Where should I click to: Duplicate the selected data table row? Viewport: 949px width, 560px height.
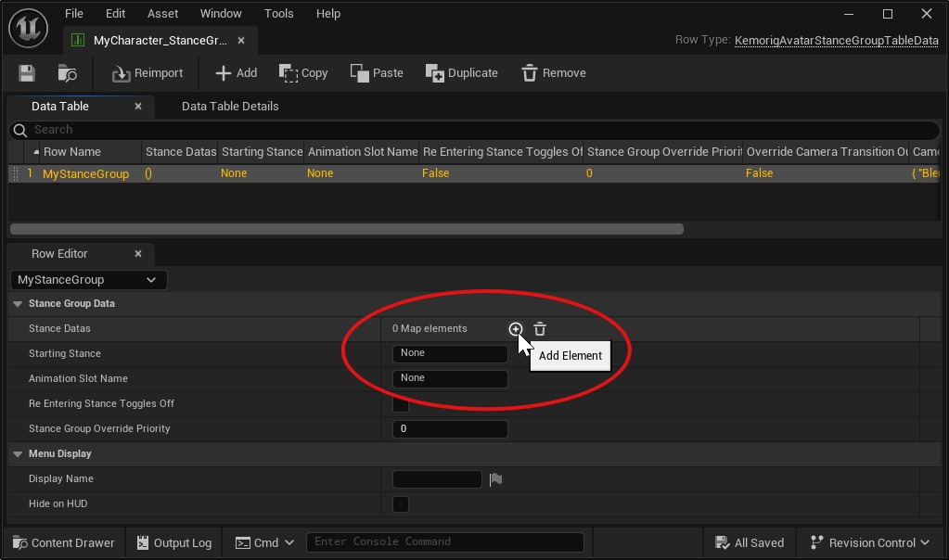pyautogui.click(x=461, y=73)
